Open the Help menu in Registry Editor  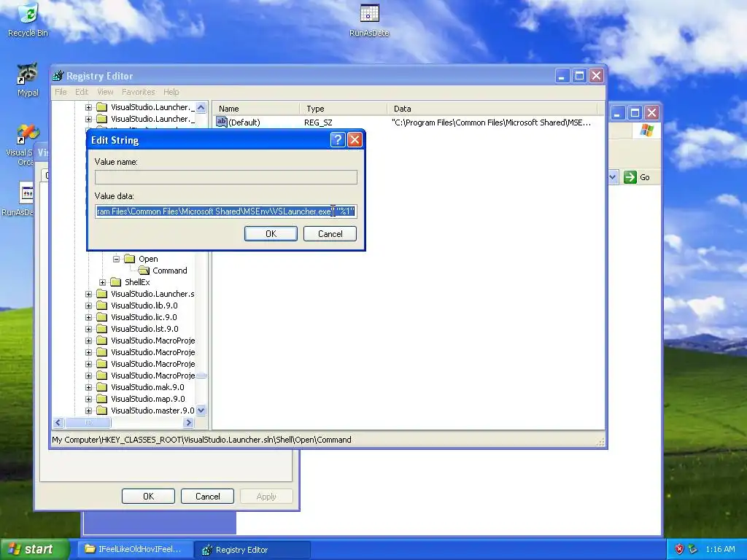tap(171, 92)
